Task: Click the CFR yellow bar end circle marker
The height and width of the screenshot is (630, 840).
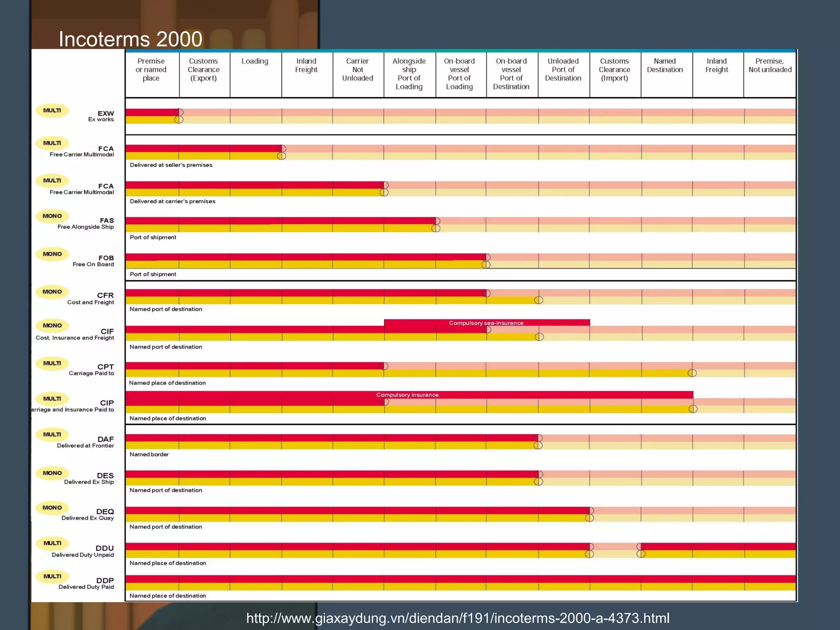Action: pos(539,300)
